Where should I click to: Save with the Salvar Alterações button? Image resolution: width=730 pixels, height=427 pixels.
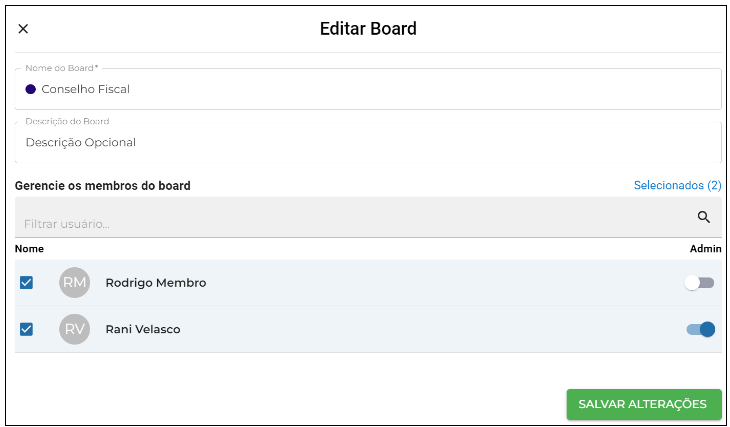[644, 404]
